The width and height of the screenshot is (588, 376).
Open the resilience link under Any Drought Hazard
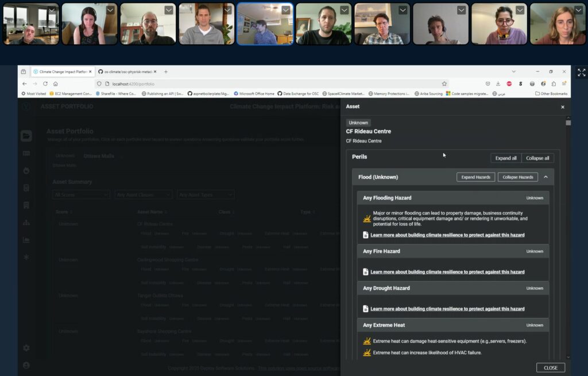447,309
